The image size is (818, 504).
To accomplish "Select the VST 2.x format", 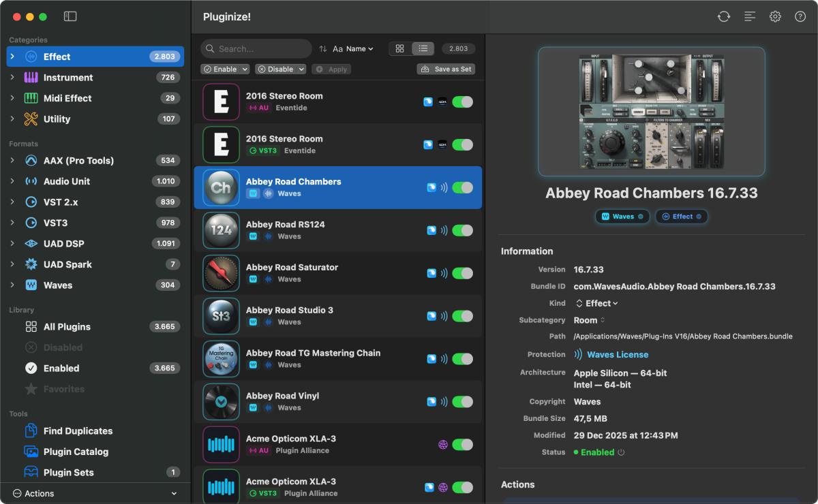I will tap(94, 202).
